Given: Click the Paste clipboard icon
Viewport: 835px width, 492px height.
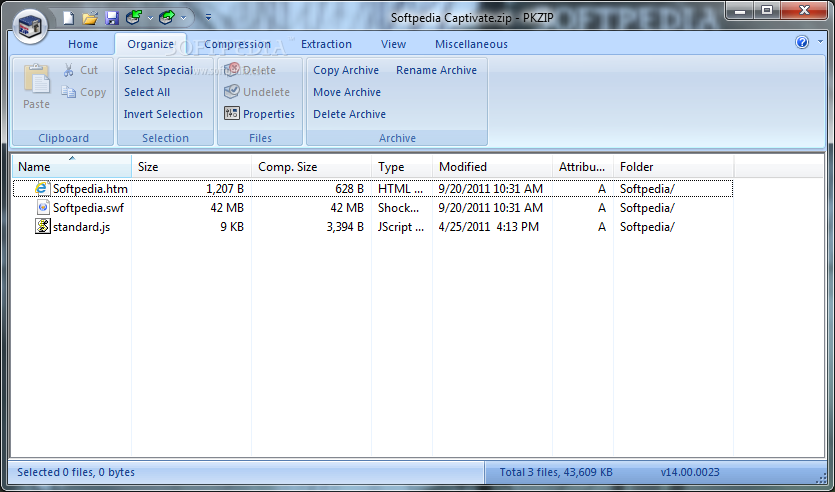Looking at the screenshot, I should pos(36,80).
